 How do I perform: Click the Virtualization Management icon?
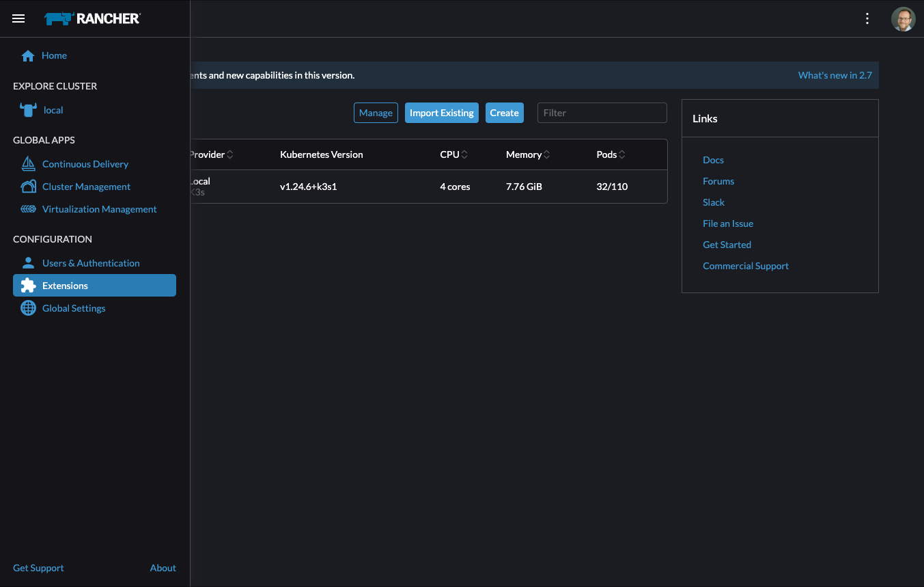[28, 209]
